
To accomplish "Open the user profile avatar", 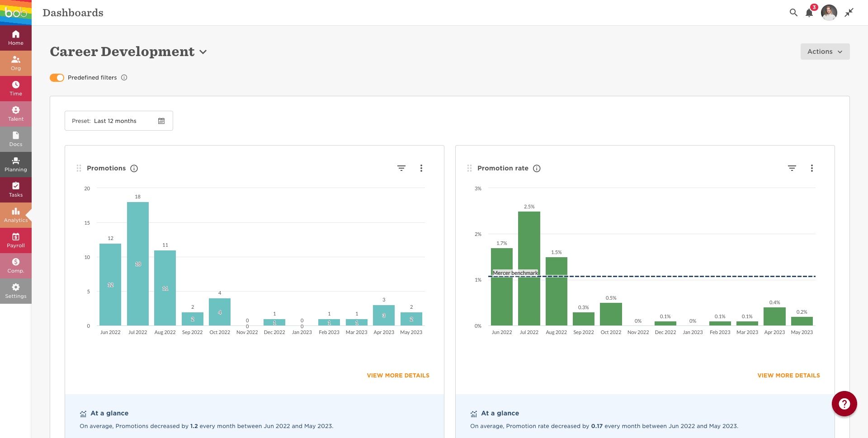I will coord(829,13).
